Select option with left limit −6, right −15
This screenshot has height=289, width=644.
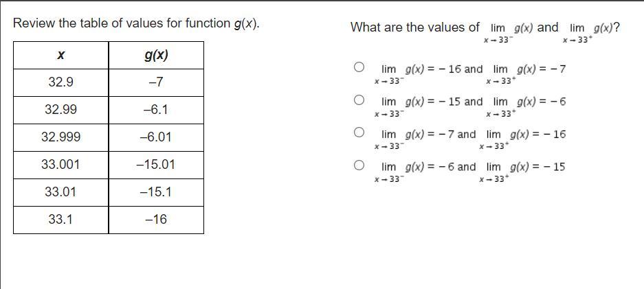pos(359,165)
